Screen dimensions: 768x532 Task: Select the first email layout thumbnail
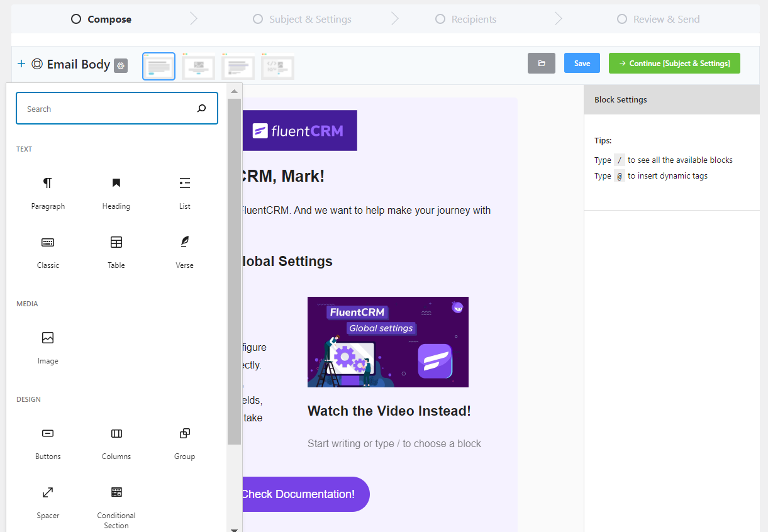point(159,66)
